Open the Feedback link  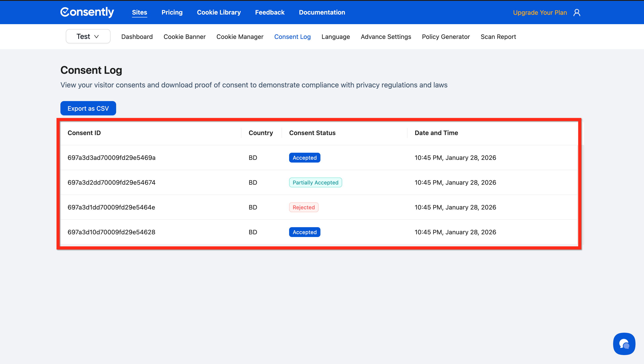[x=270, y=12]
